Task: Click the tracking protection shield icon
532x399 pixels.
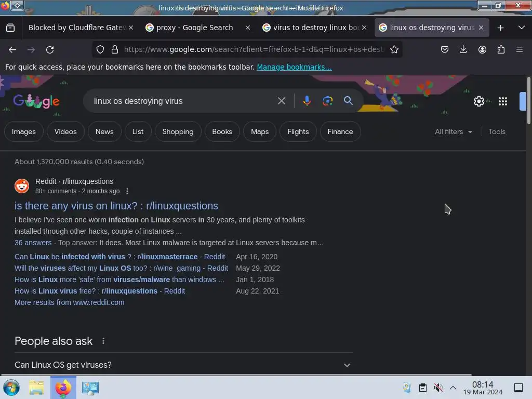Action: [x=100, y=49]
